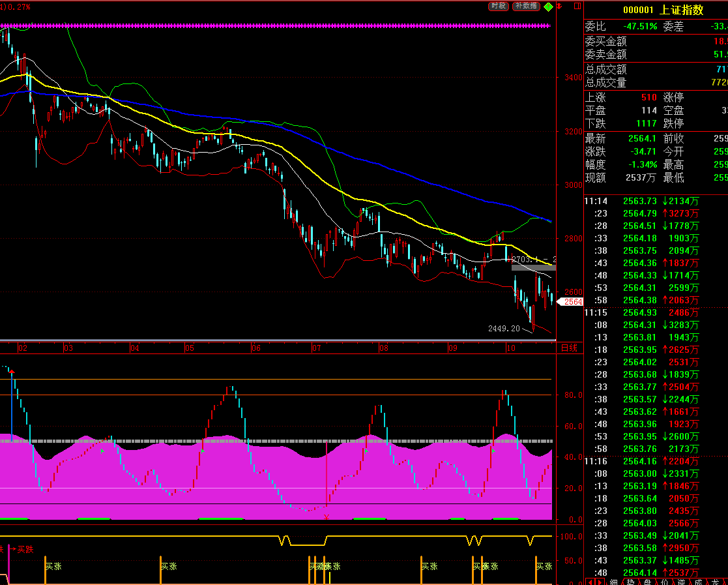The height and width of the screenshot is (585, 728).
Task: Click the 买涨 signal in October
Action: (544, 567)
